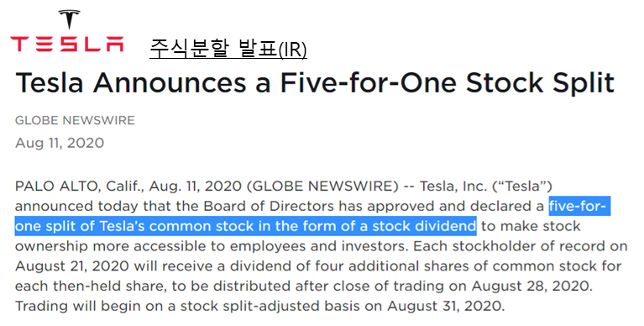
Task: Click the text 'Tesla, Inc.' in the body
Action: [x=453, y=187]
